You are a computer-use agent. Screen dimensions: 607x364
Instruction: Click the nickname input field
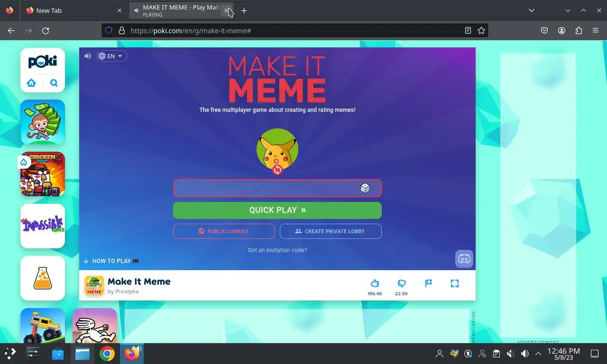(x=277, y=188)
